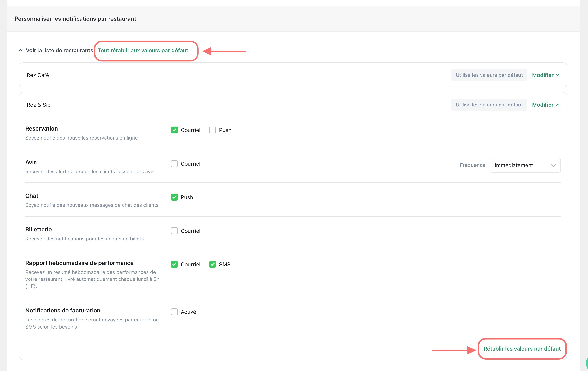Uncheck Courriel for weekly performance report
The image size is (588, 371).
pyautogui.click(x=174, y=264)
